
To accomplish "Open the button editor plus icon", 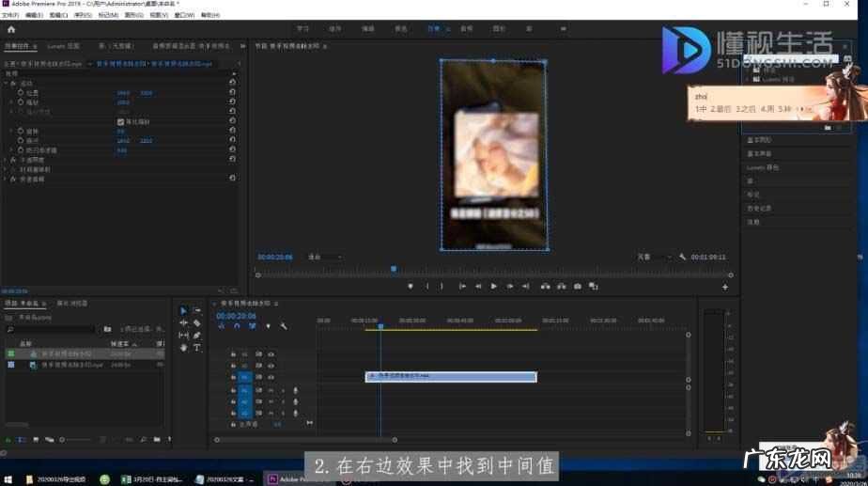I will click(x=724, y=287).
